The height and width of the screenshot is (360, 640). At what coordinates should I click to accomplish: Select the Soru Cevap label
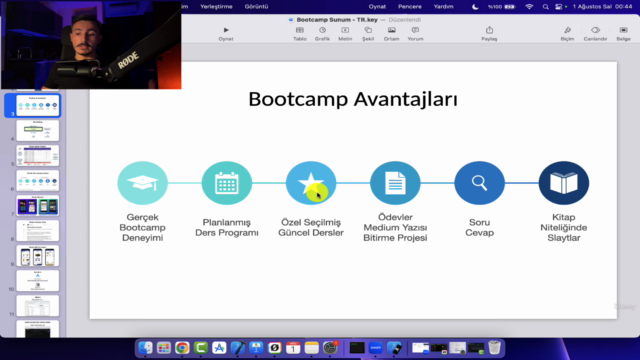coord(479,227)
